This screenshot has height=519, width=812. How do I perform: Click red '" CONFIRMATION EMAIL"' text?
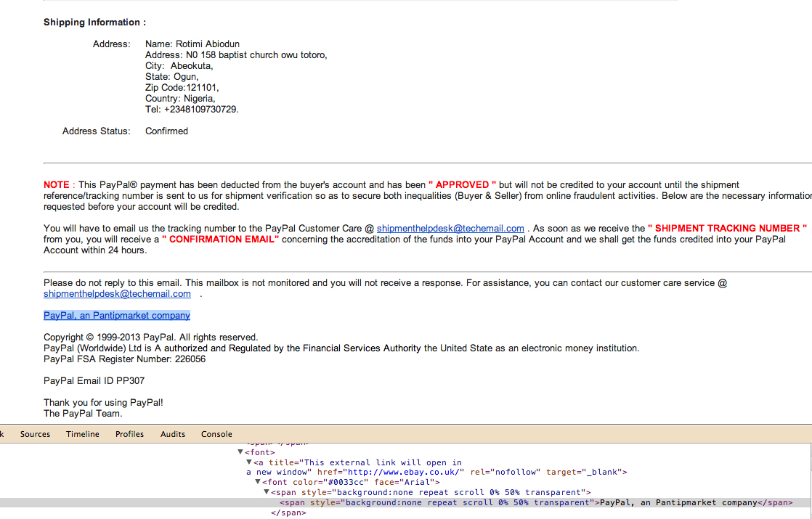coord(221,240)
